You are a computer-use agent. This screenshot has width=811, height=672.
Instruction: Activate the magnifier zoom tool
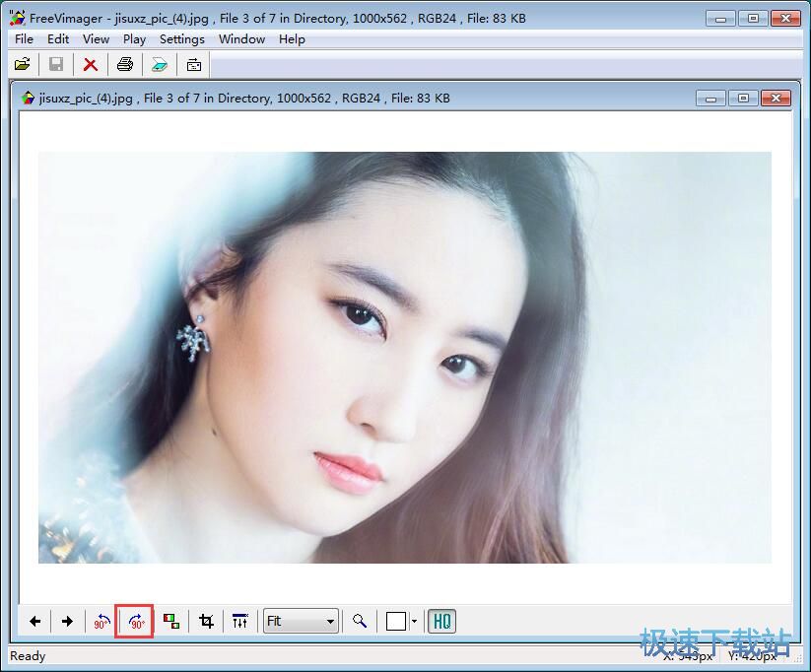point(360,621)
